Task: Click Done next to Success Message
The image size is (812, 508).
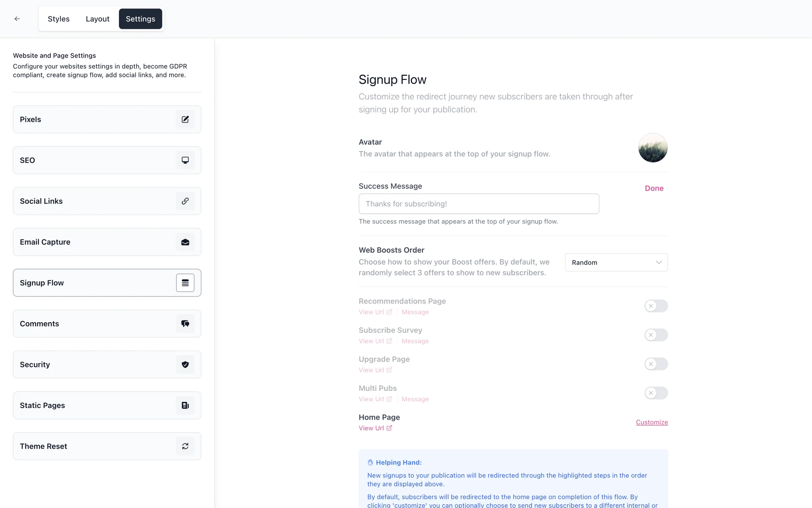Action: coord(654,188)
